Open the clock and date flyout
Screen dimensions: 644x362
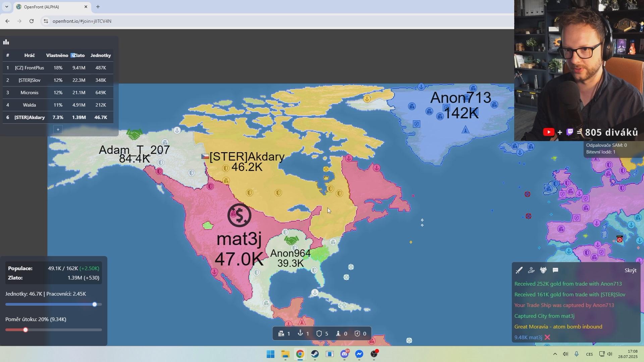tap(628, 354)
